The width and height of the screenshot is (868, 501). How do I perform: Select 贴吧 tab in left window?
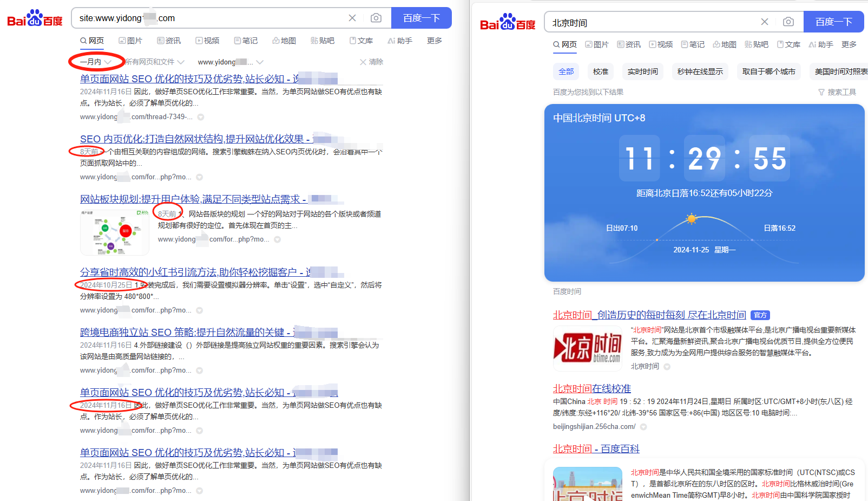[x=323, y=41]
